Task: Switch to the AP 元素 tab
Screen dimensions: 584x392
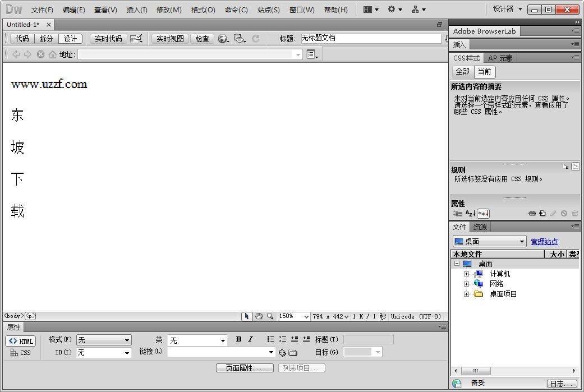Action: pos(500,58)
